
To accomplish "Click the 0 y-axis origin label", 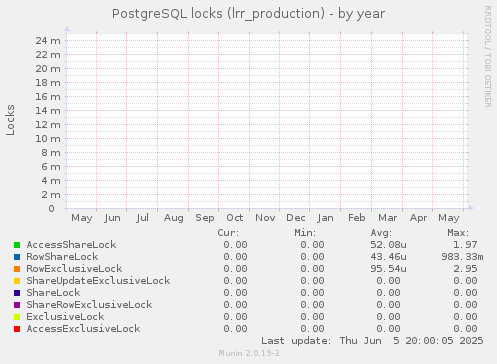I will click(x=51, y=209).
